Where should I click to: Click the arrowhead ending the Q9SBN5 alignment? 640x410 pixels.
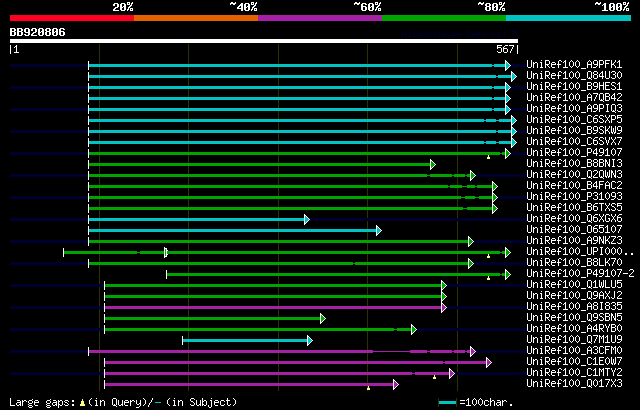coord(323,319)
